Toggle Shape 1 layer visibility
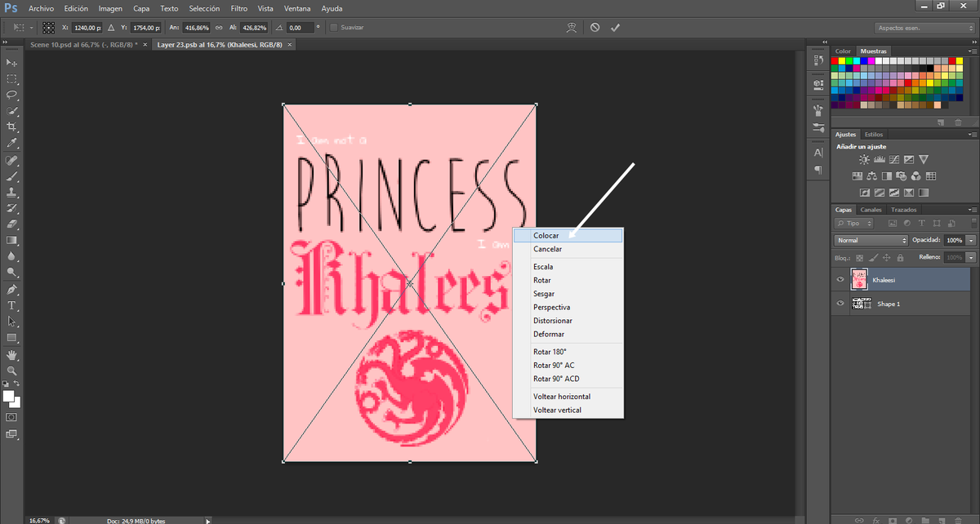 coord(840,303)
